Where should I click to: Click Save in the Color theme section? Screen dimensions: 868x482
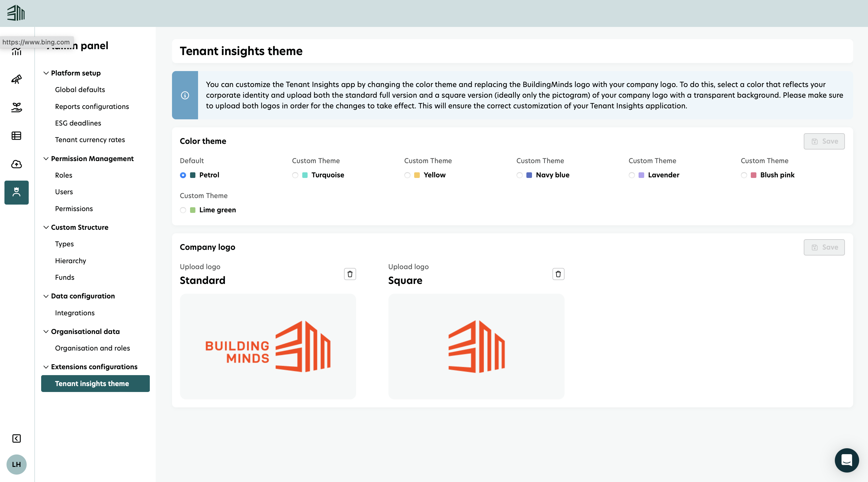click(824, 141)
